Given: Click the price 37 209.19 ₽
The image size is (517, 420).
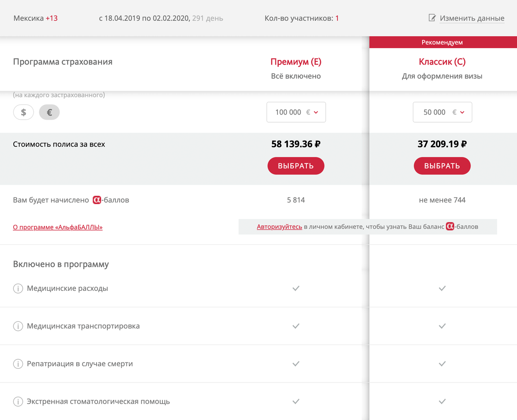Looking at the screenshot, I should (442, 144).
